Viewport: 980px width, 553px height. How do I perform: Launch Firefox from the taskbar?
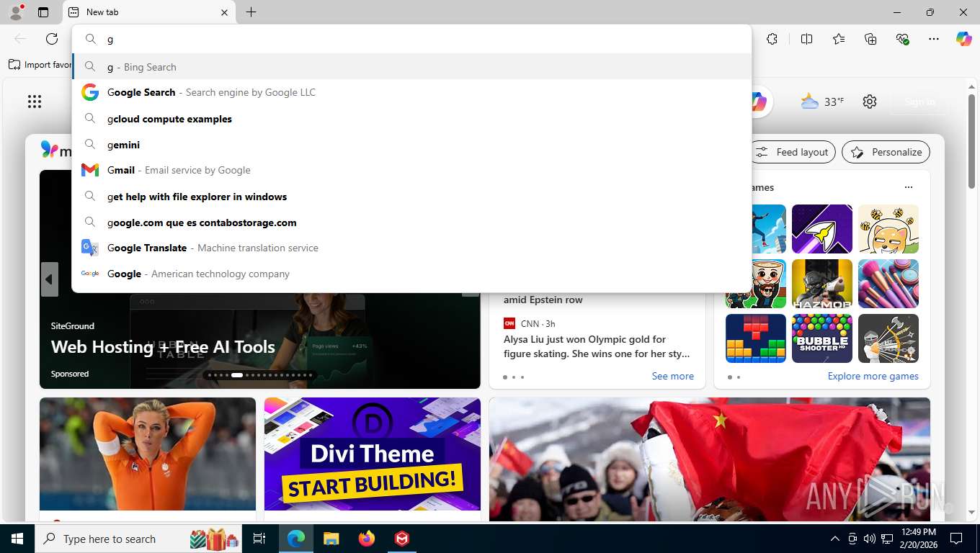point(367,539)
